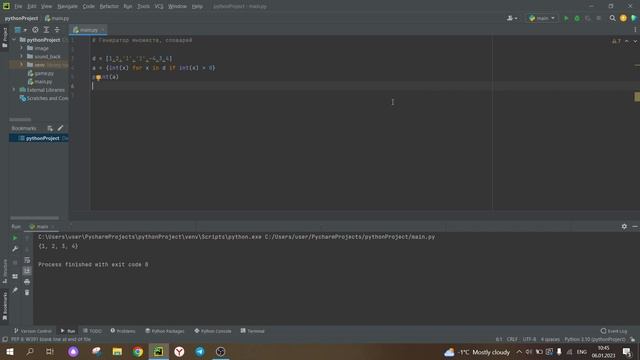This screenshot has height=360, width=640.
Task: Open Google Chrome from the taskbar
Action: click(138, 352)
